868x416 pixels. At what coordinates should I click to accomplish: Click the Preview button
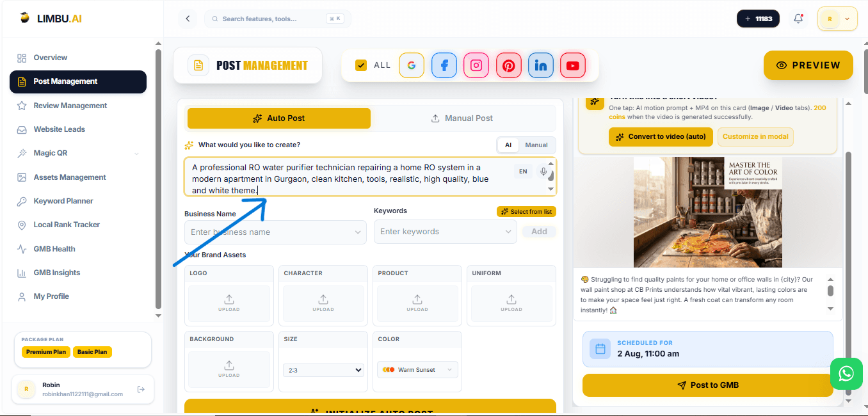[808, 65]
